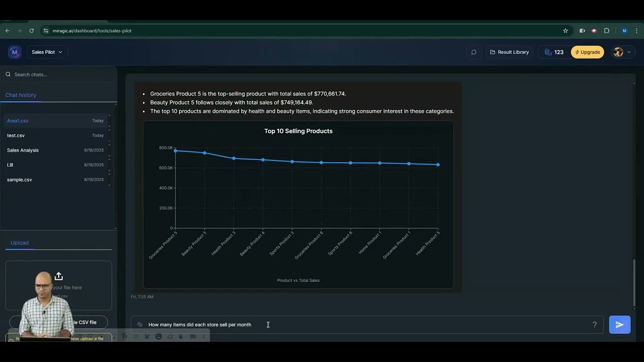This screenshot has height=362, width=644.
Task: View the 123 credits balance
Action: point(553,52)
